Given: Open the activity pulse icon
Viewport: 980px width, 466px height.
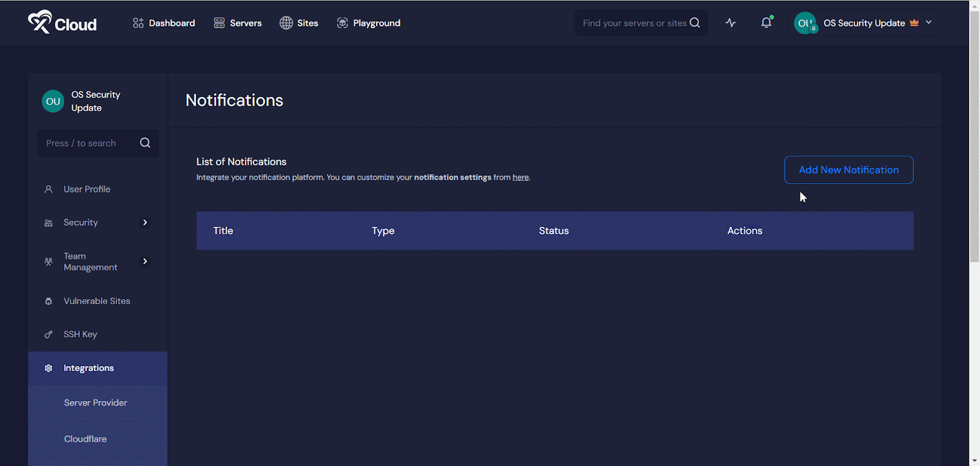Looking at the screenshot, I should click(731, 23).
